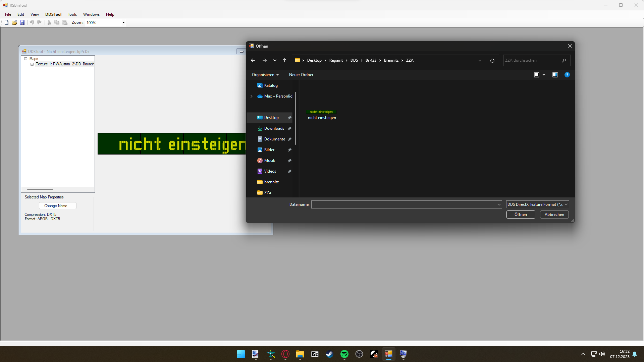The width and height of the screenshot is (644, 362).
Task: Navigate back in the Öffnen dialog
Action: click(253, 60)
